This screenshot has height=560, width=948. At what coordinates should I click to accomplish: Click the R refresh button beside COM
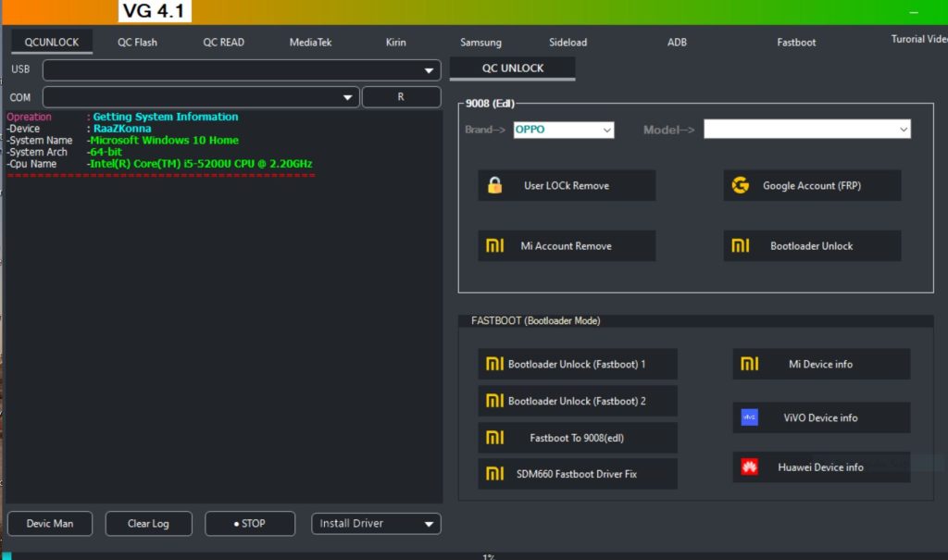coord(401,97)
